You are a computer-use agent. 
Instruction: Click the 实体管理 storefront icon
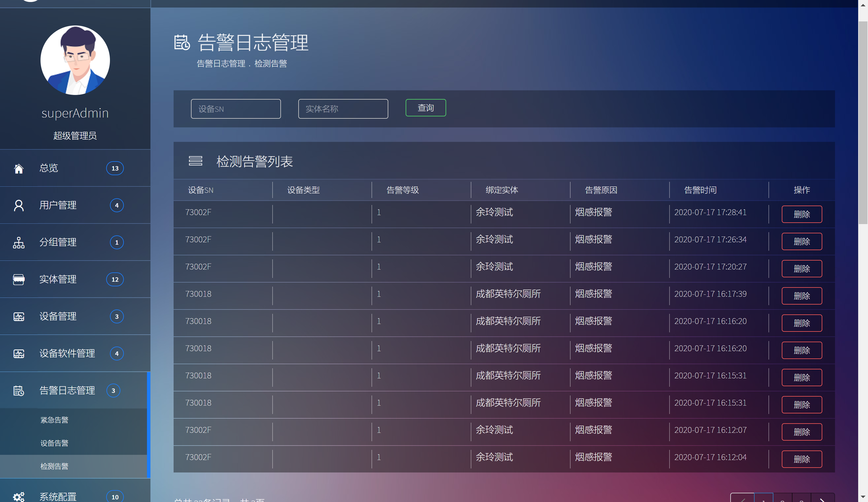pos(19,279)
